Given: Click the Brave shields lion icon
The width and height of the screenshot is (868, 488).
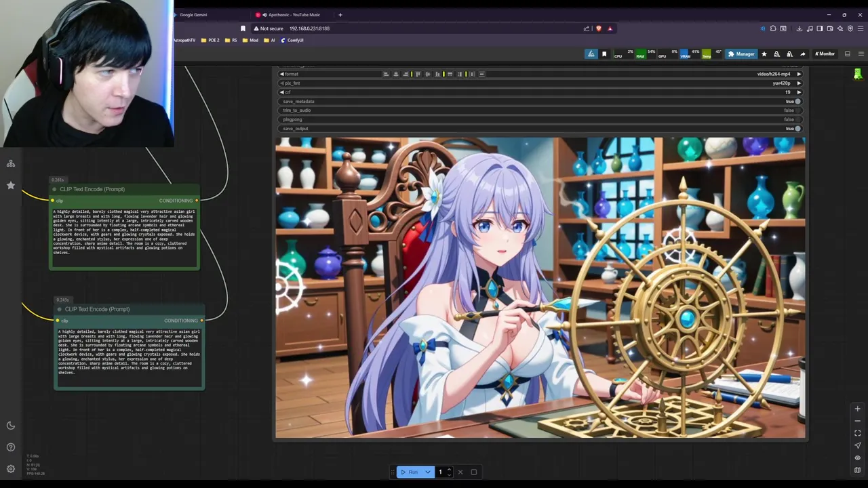Looking at the screenshot, I should click(x=599, y=28).
